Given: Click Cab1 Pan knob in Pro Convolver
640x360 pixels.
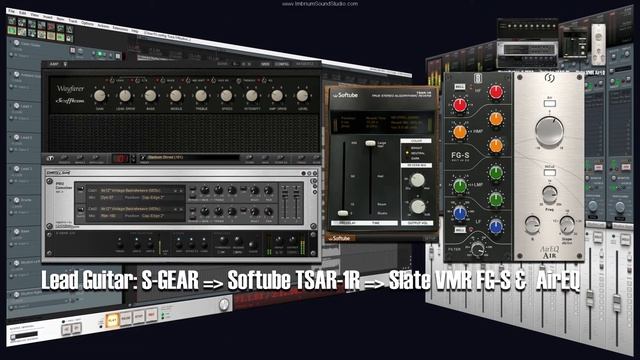Looking at the screenshot, I should tap(268, 190).
